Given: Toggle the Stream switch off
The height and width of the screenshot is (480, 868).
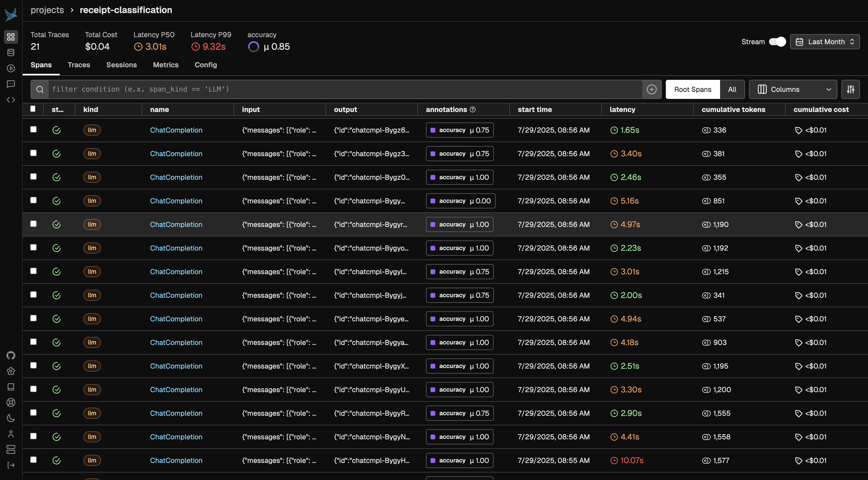Looking at the screenshot, I should pos(777,42).
